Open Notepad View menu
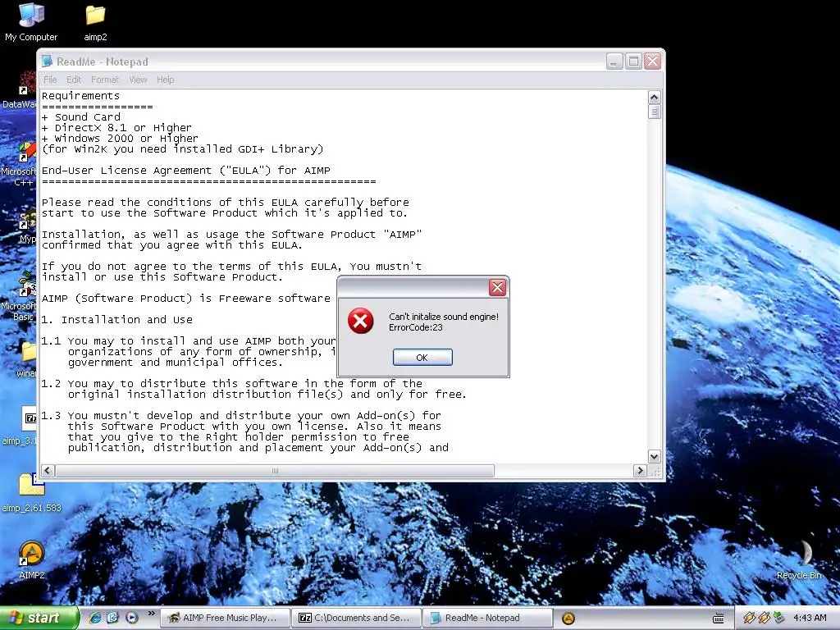Screen dimensions: 840x630 coord(138,80)
